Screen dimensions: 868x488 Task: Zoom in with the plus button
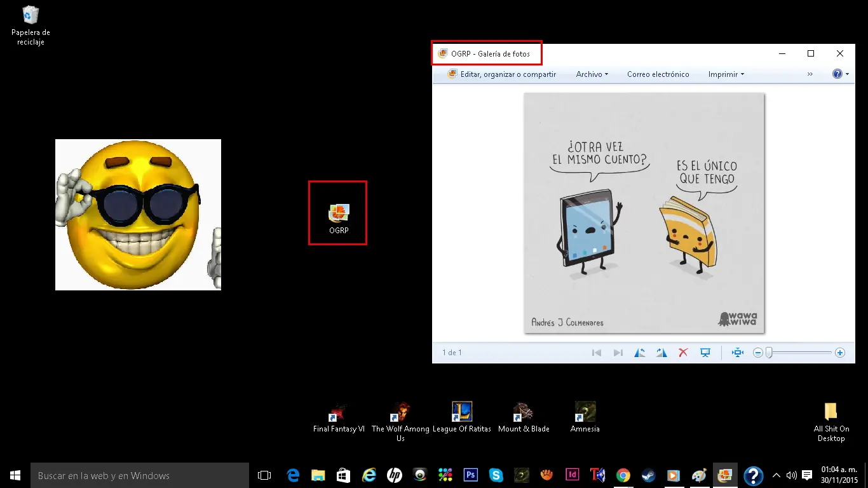click(840, 353)
